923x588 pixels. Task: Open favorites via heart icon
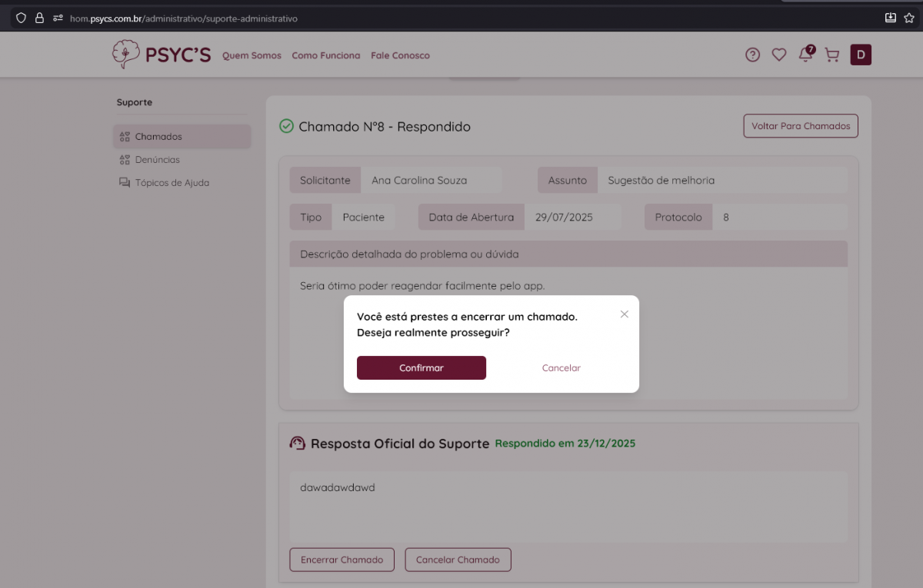tap(779, 55)
